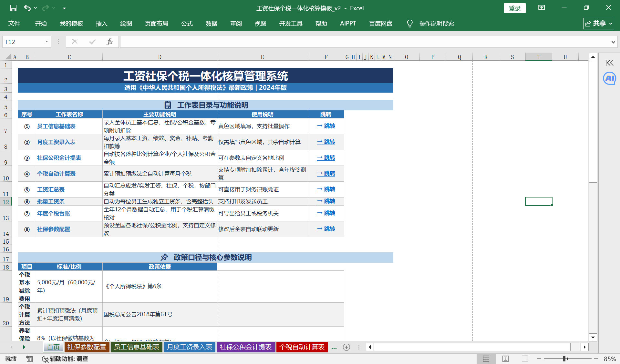Open the 公式 ribbon tab
The image size is (620, 364).
click(x=187, y=23)
